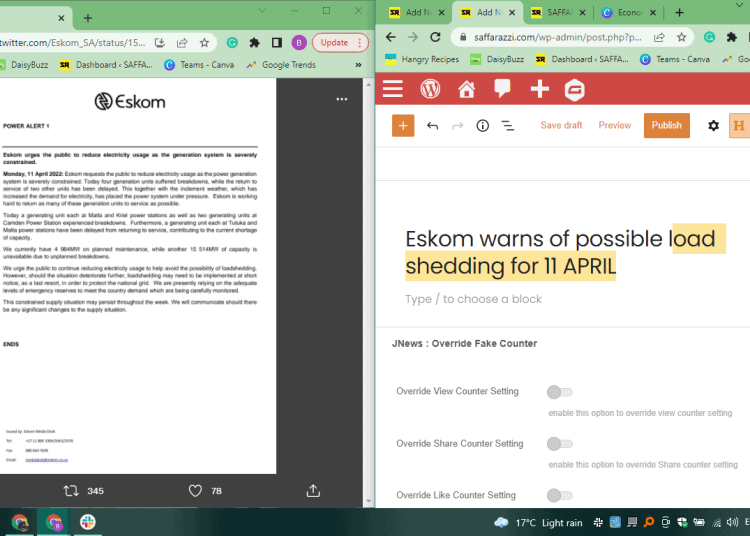Click the plus New icon in the admin bar
The width and height of the screenshot is (750, 536).
point(540,89)
